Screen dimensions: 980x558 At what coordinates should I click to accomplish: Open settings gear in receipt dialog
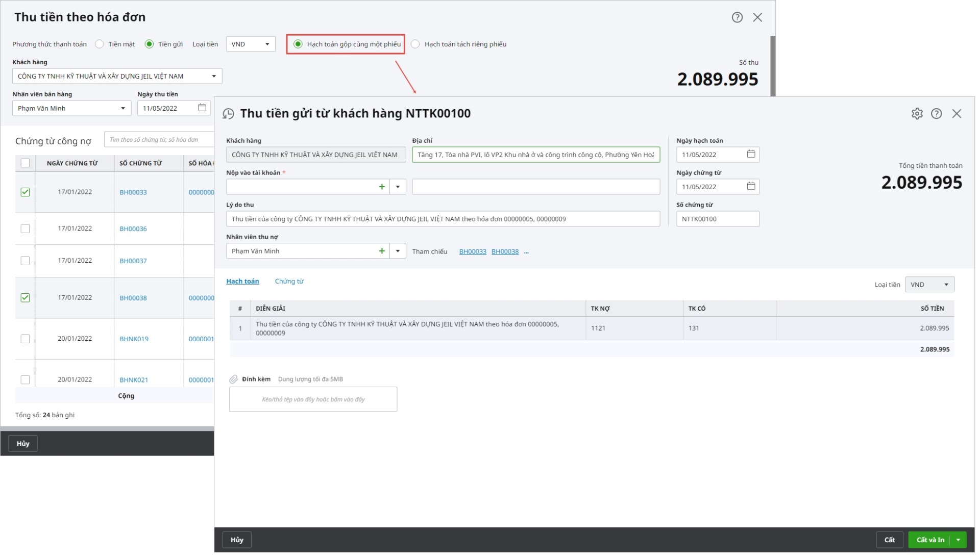(x=917, y=114)
